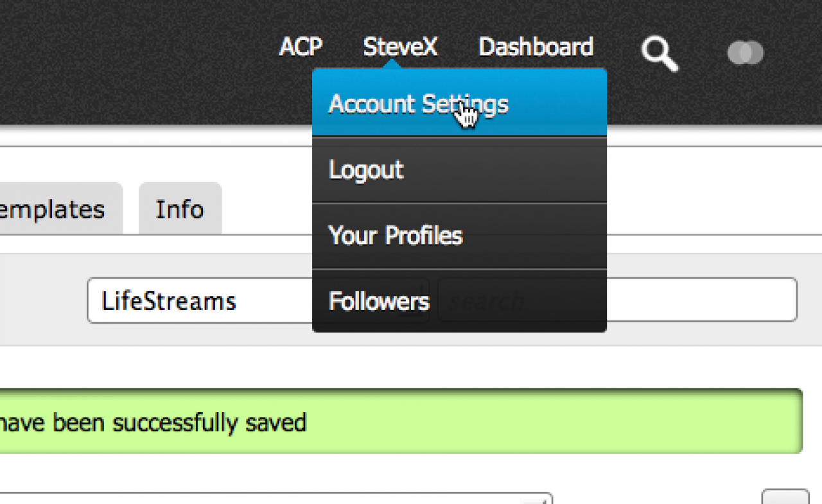Switch to the Templates tab
Image resolution: width=822 pixels, height=504 pixels.
58,209
